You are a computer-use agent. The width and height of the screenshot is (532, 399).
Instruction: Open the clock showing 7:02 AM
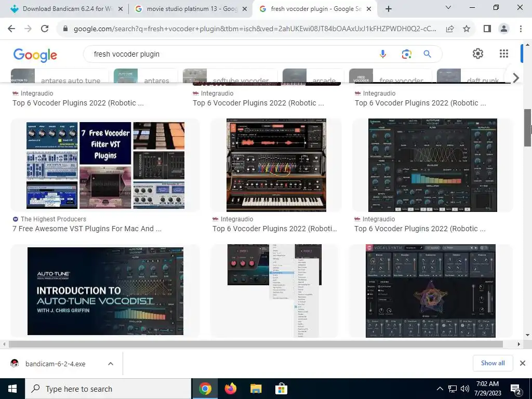[487, 389]
